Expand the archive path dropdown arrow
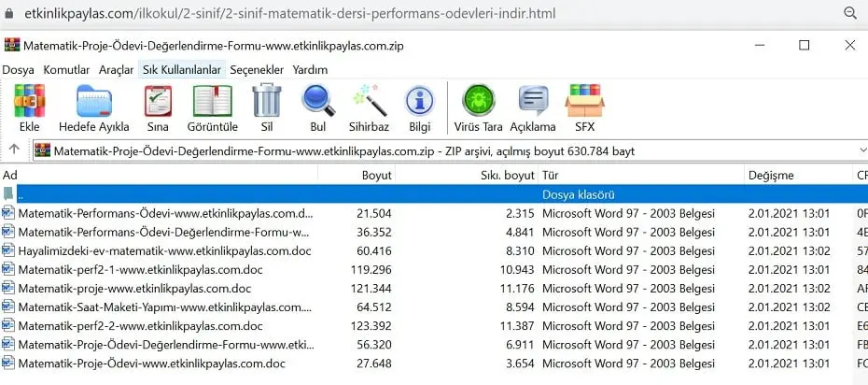The width and height of the screenshot is (868, 385). coord(862,150)
